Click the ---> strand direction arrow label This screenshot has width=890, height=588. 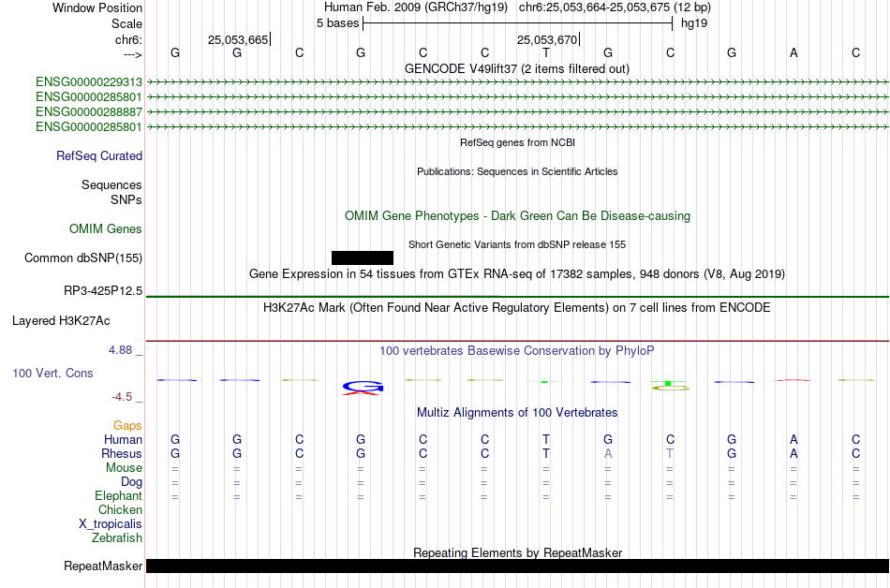(133, 54)
